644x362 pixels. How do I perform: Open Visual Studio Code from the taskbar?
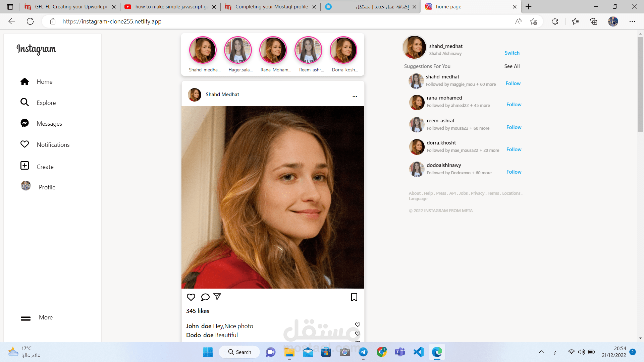tap(418, 352)
